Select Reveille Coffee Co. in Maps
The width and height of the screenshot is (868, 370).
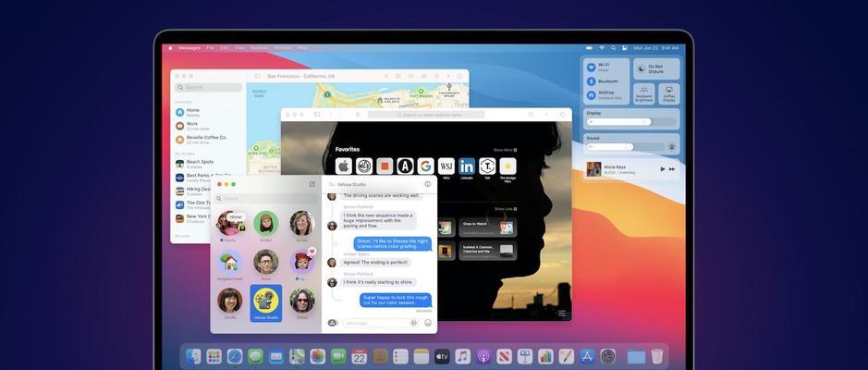209,140
